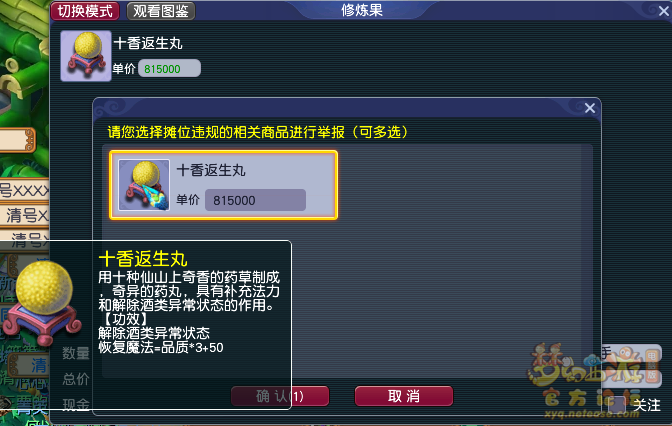
Task: Confirm the report with 确认(1)
Action: (280, 396)
